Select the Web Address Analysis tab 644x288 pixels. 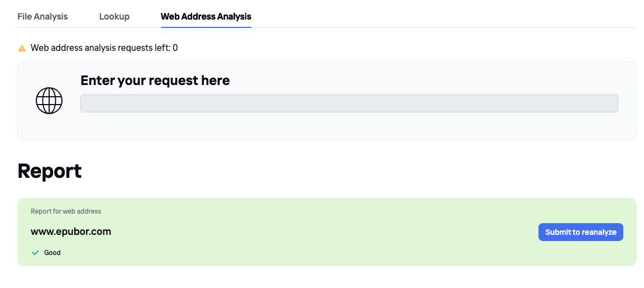[206, 16]
